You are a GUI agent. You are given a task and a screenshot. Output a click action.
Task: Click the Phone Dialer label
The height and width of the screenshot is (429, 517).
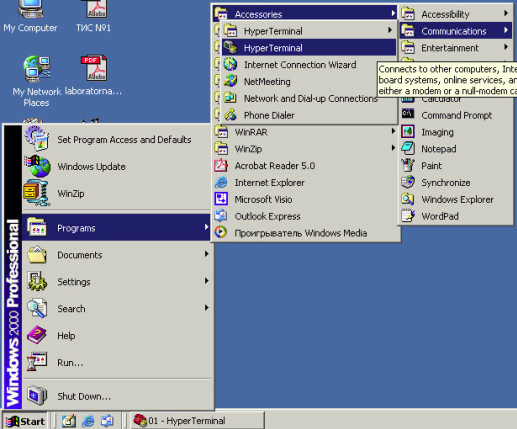[x=269, y=115]
